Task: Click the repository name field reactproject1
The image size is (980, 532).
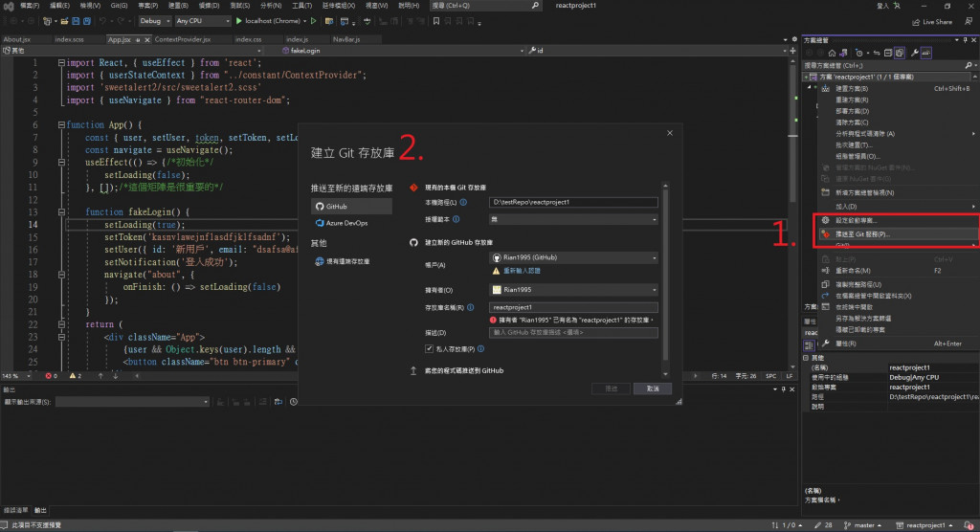Action: tap(573, 307)
